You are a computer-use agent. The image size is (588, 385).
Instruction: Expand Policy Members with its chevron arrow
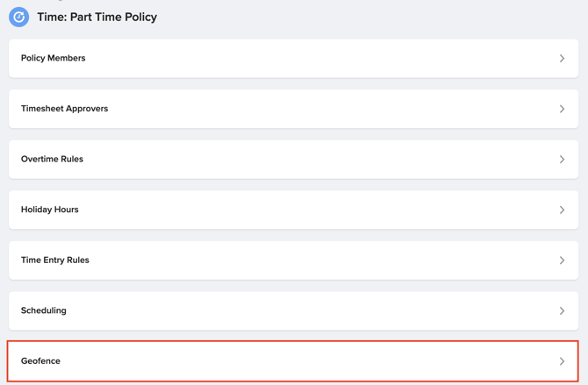(562, 59)
